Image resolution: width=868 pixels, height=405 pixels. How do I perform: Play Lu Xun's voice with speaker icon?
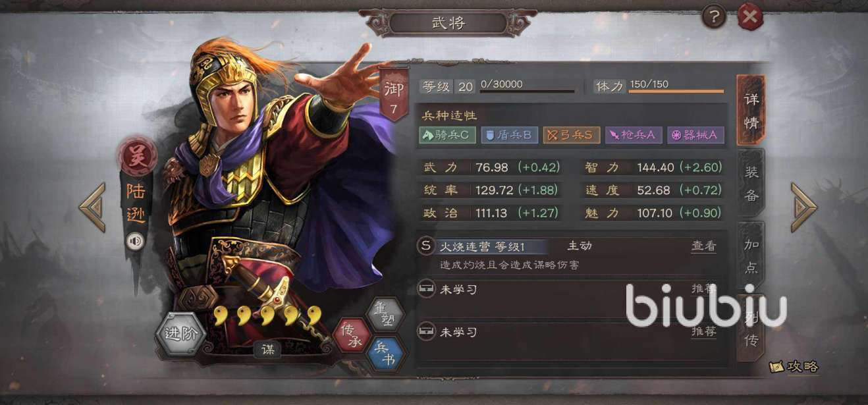(x=136, y=241)
